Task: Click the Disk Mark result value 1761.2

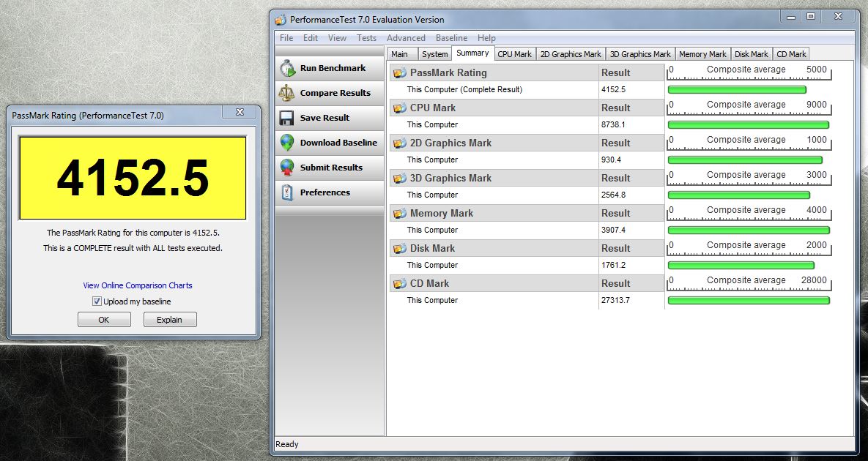Action: tap(613, 266)
